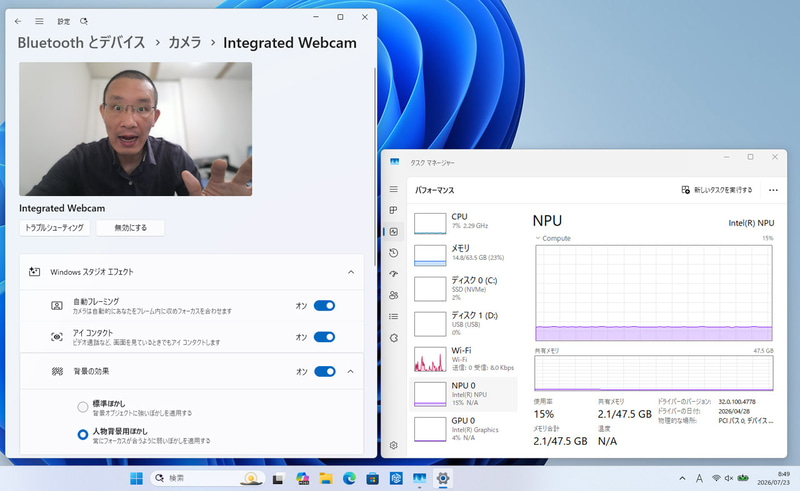Click the disable camera button
The height and width of the screenshot is (491, 800).
click(130, 228)
